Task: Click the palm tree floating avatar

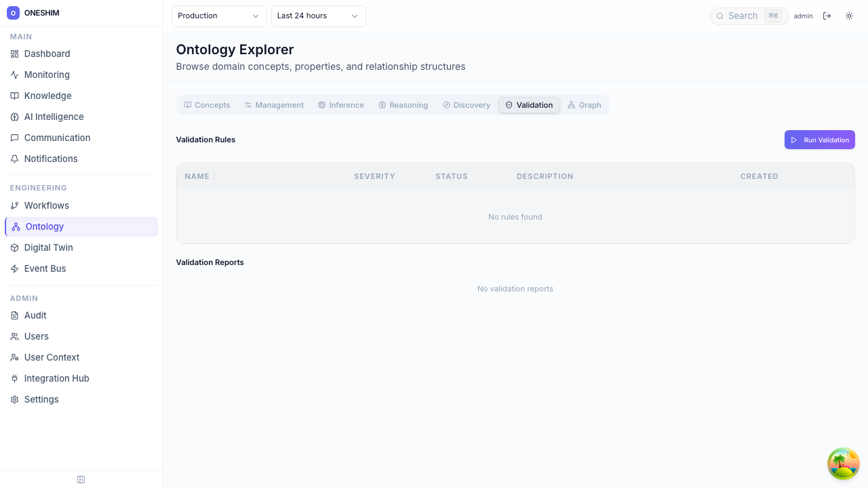Action: coord(843,464)
